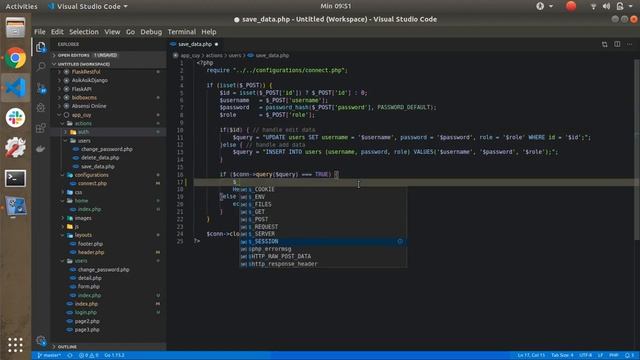Collapse the Untitled (Workspace) section
This screenshot has width=640, height=360.
(x=108, y=64)
